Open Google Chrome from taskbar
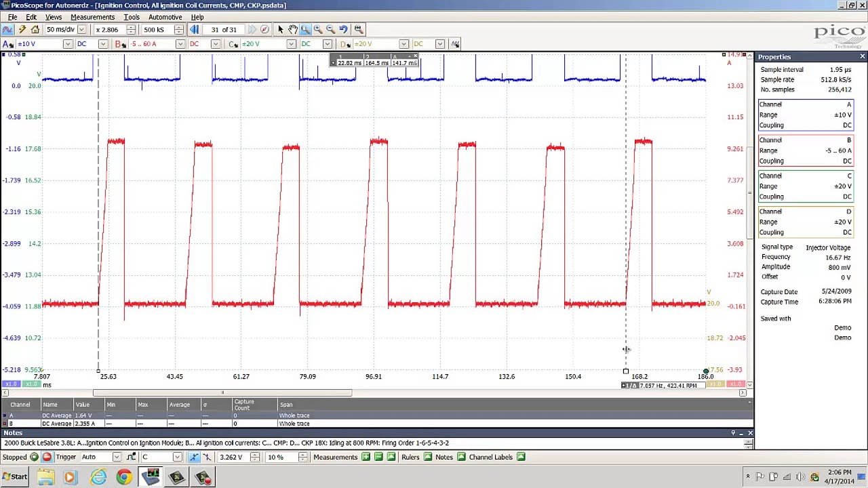868x488 pixels. [124, 478]
